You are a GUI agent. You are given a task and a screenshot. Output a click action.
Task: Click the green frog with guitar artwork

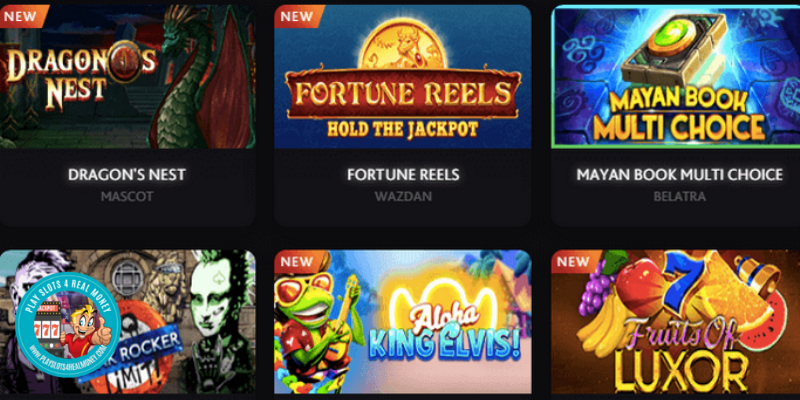pyautogui.click(x=311, y=327)
